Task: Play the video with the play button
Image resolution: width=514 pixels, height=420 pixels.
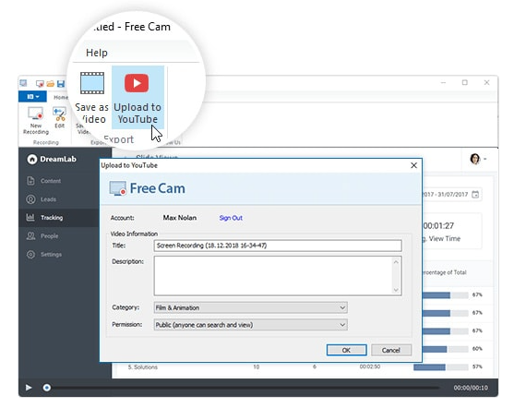Action: click(x=29, y=388)
